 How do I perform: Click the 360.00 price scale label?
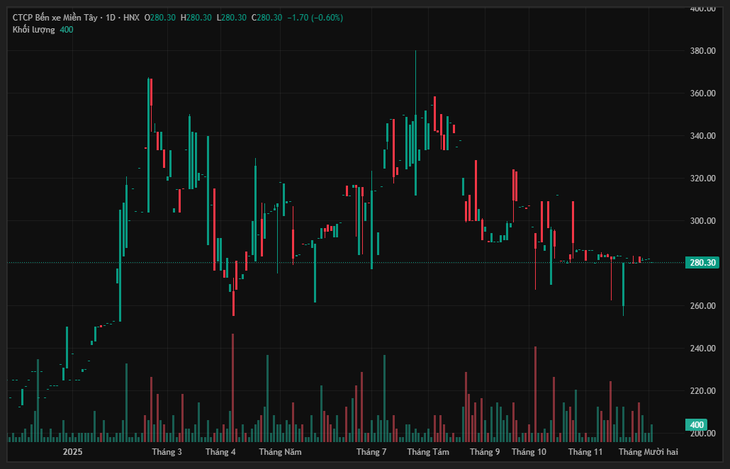click(x=702, y=94)
